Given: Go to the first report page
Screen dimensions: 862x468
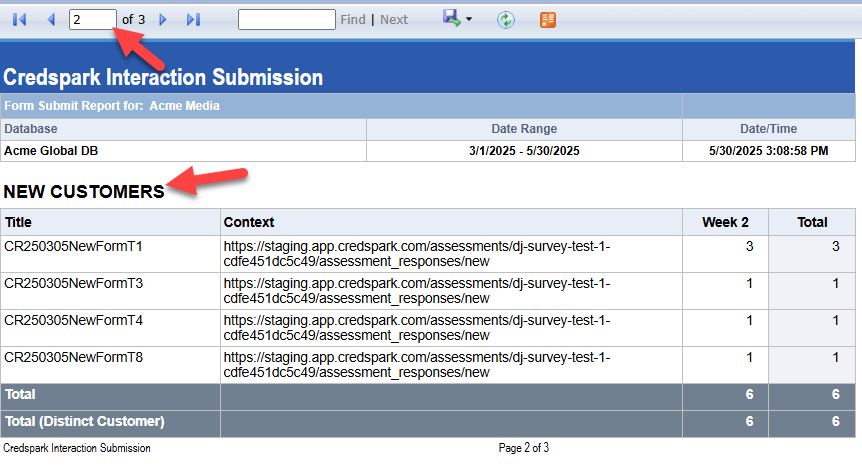Looking at the screenshot, I should click(x=19, y=19).
